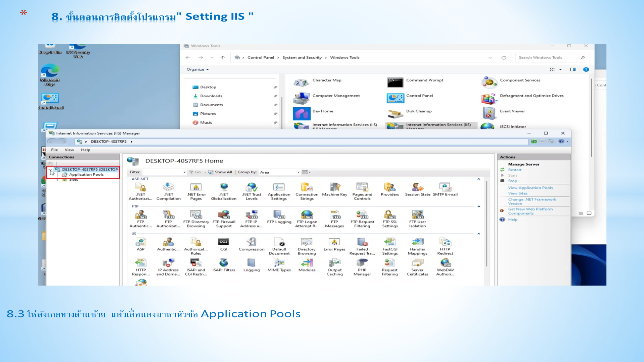Open the .NET Authorization feature icon
This screenshot has width=644, height=362.
point(141,191)
